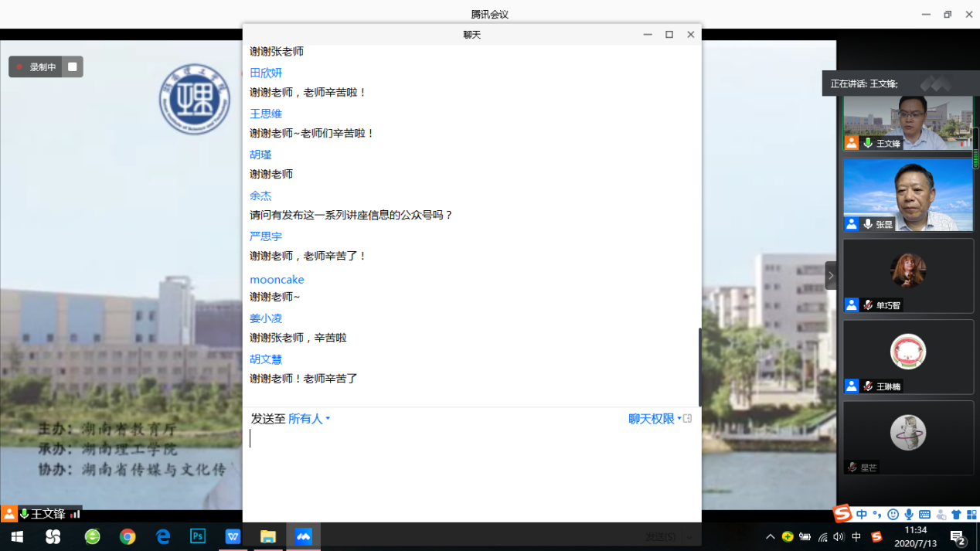
Task: Toggle Sogou Chinese/English mode 中 button
Action: [x=861, y=515]
